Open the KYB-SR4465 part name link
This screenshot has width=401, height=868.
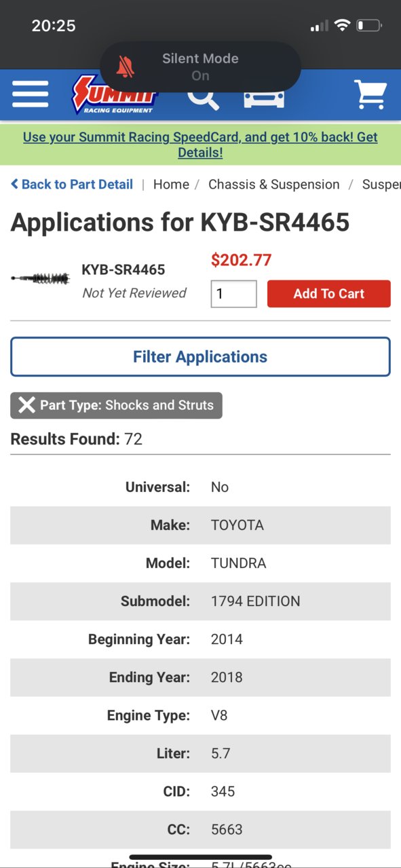pos(123,269)
